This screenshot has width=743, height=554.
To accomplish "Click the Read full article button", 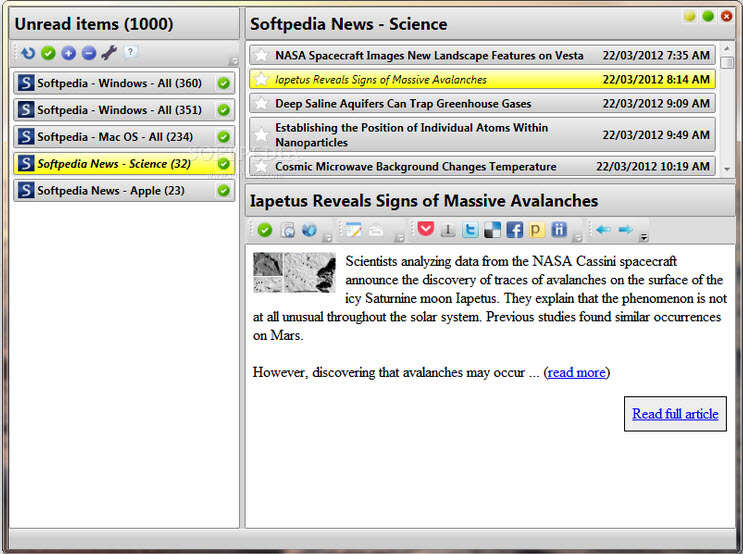I will [675, 414].
